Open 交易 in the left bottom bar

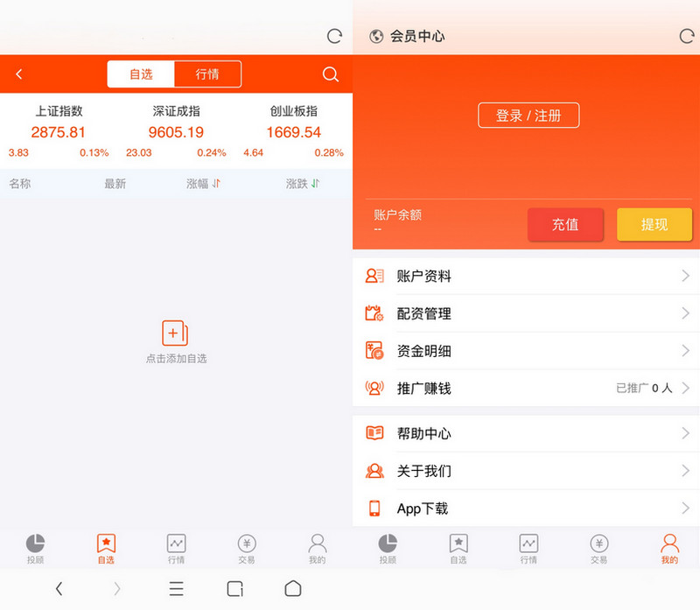(247, 549)
